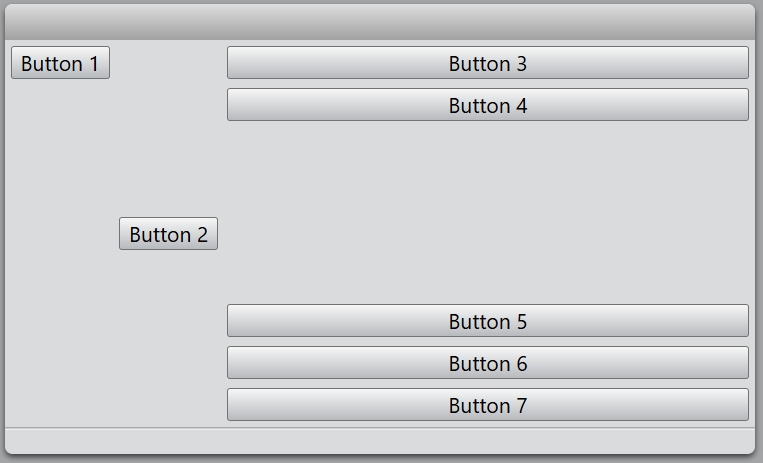Click empty gap between Button 4 and Button 5
Screen dimensions: 763x463
click(x=487, y=212)
